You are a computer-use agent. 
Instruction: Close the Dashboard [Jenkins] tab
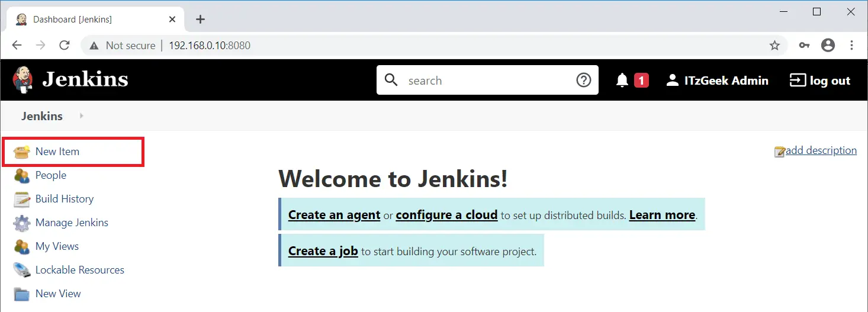click(x=172, y=19)
